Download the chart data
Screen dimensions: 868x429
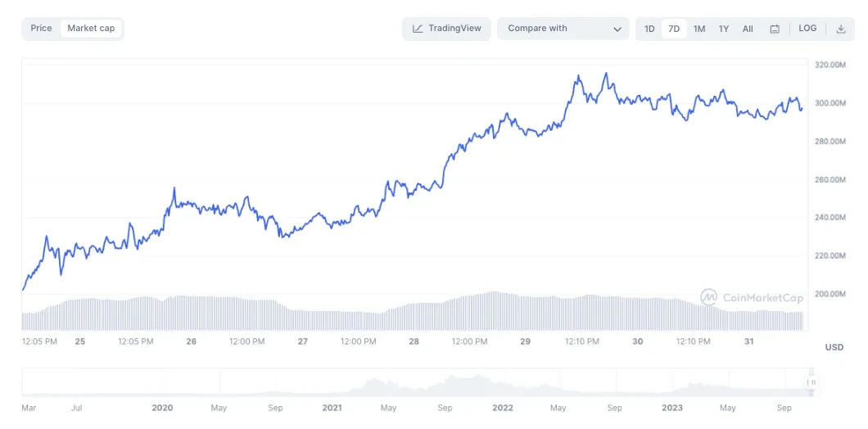coord(841,29)
